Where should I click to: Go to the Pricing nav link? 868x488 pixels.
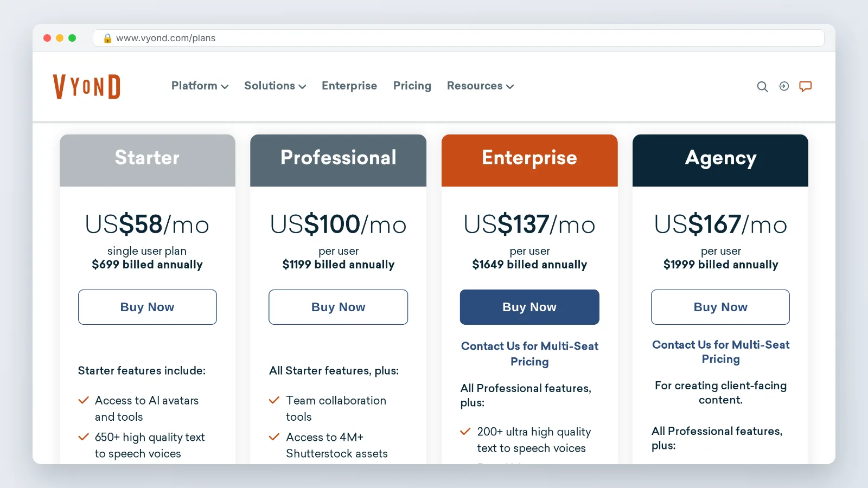point(412,86)
